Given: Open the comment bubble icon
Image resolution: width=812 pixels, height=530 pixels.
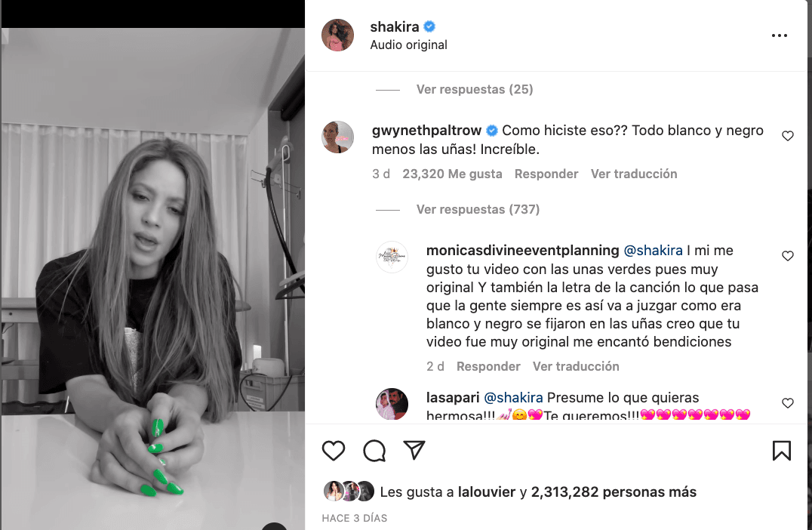Looking at the screenshot, I should 374,451.
